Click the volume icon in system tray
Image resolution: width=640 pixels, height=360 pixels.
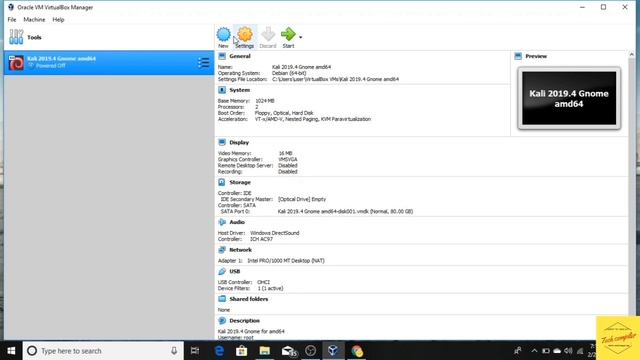click(x=568, y=351)
